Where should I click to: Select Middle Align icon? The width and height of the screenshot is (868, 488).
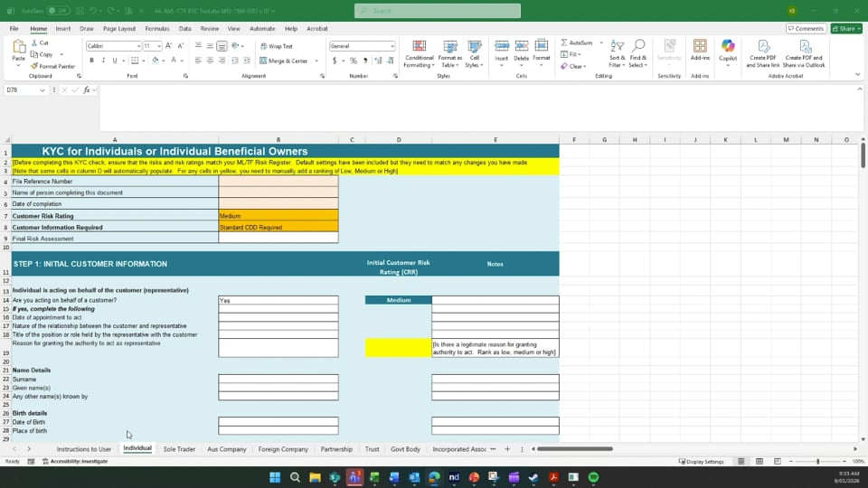(210, 46)
